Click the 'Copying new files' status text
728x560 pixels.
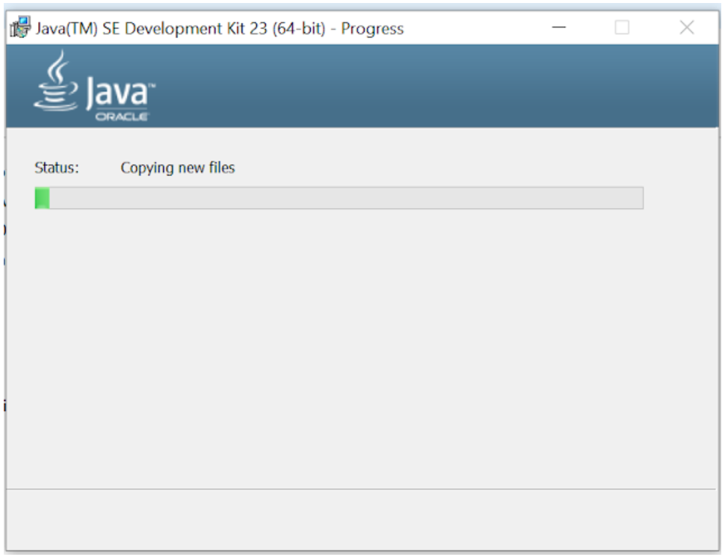coord(178,167)
